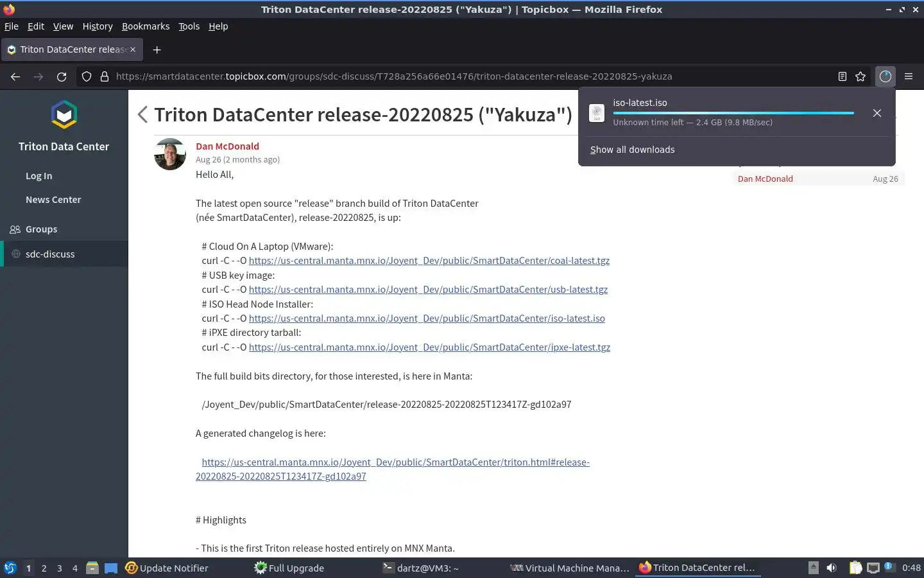Click the iso-latest.iso download progress bar

tap(733, 113)
